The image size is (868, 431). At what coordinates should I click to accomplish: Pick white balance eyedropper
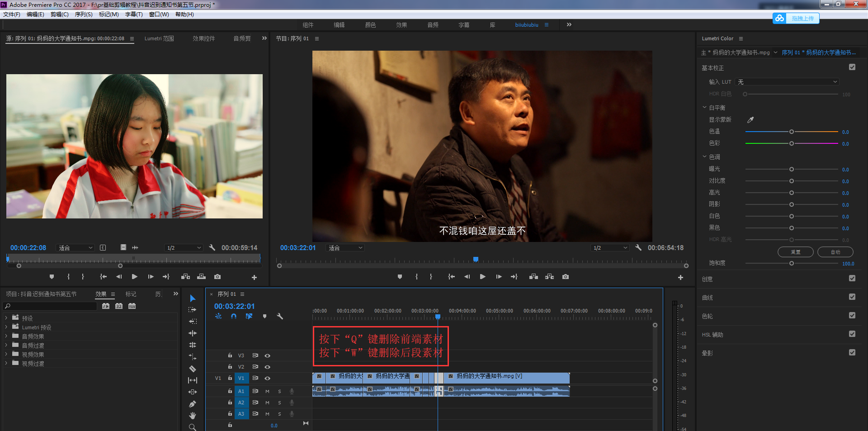point(750,120)
